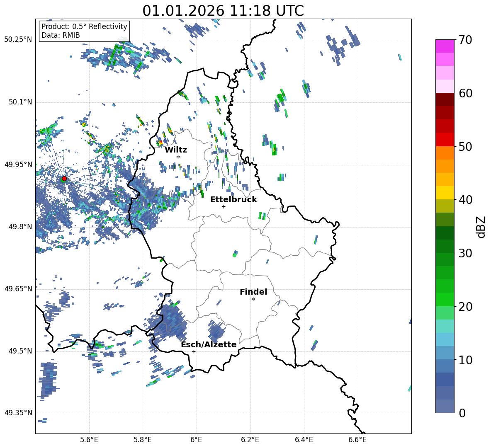Click the 50 value on colorbar
The width and height of the screenshot is (491, 448).
(465, 146)
